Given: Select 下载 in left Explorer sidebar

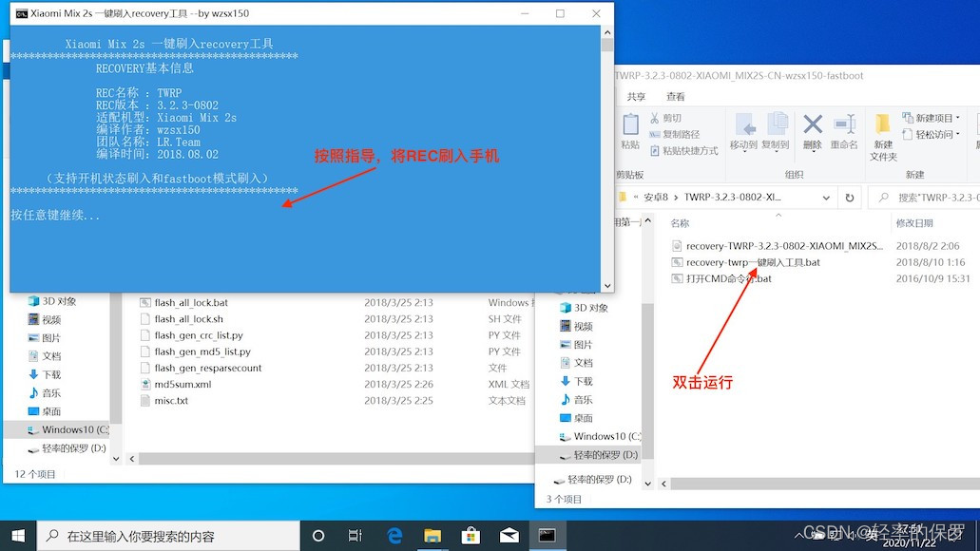Looking at the screenshot, I should pyautogui.click(x=45, y=374).
